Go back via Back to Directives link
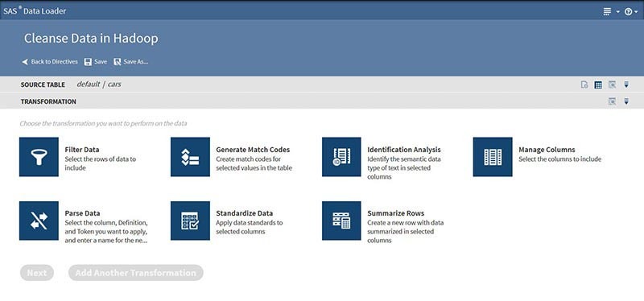 pyautogui.click(x=54, y=62)
